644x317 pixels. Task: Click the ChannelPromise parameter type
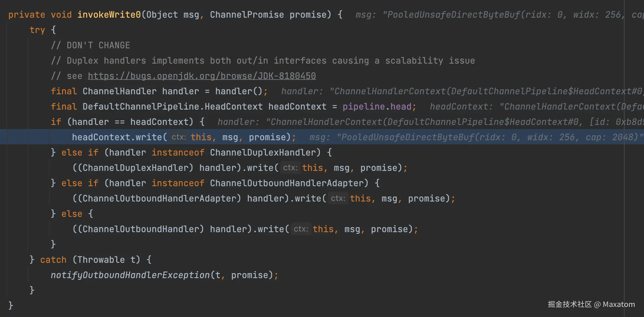247,15
